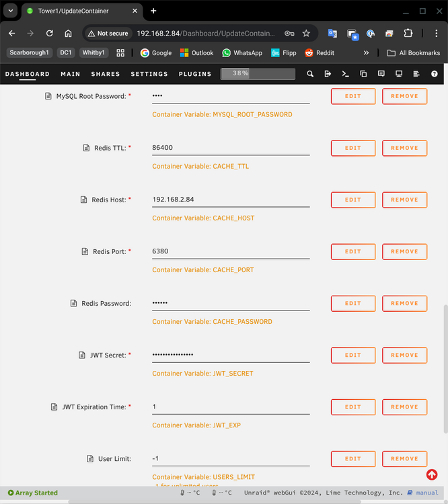The height and width of the screenshot is (504, 448).
Task: Click the Unraid help question mark icon
Action: tap(434, 74)
